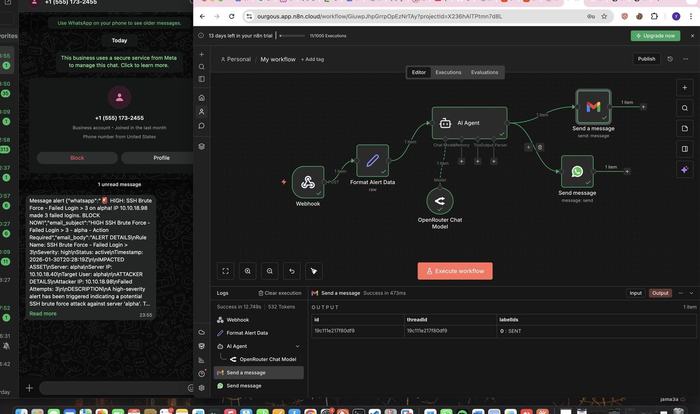This screenshot has height=414, width=700.
Task: Zoom out on the workflow canvas
Action: (x=270, y=271)
